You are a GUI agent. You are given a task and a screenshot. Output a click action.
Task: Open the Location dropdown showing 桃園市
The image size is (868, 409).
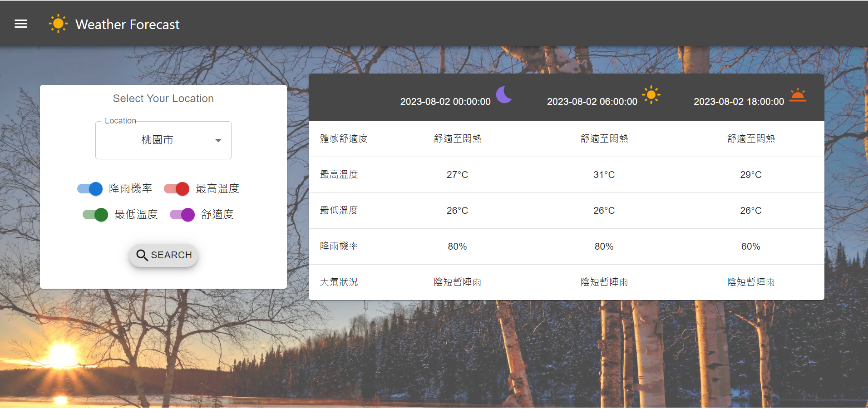163,140
